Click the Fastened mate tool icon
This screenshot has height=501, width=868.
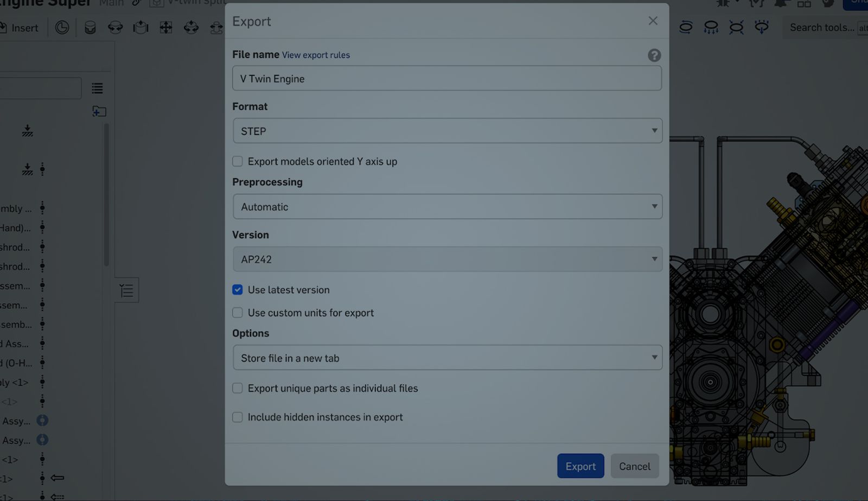coord(90,27)
